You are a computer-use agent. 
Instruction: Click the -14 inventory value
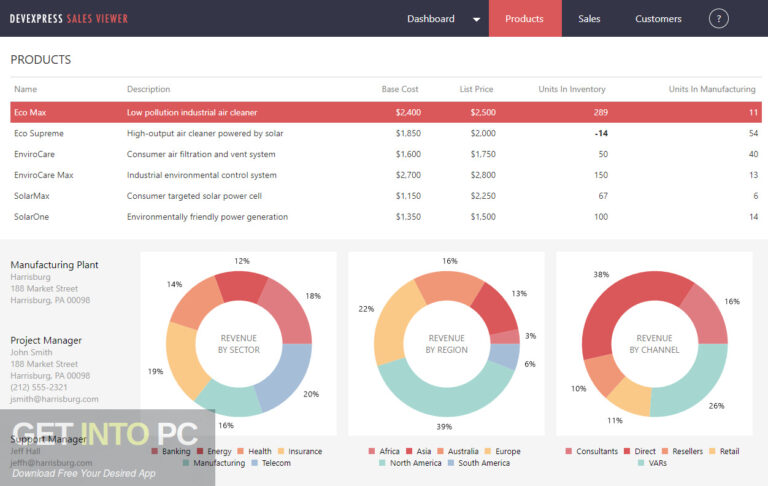click(x=601, y=133)
